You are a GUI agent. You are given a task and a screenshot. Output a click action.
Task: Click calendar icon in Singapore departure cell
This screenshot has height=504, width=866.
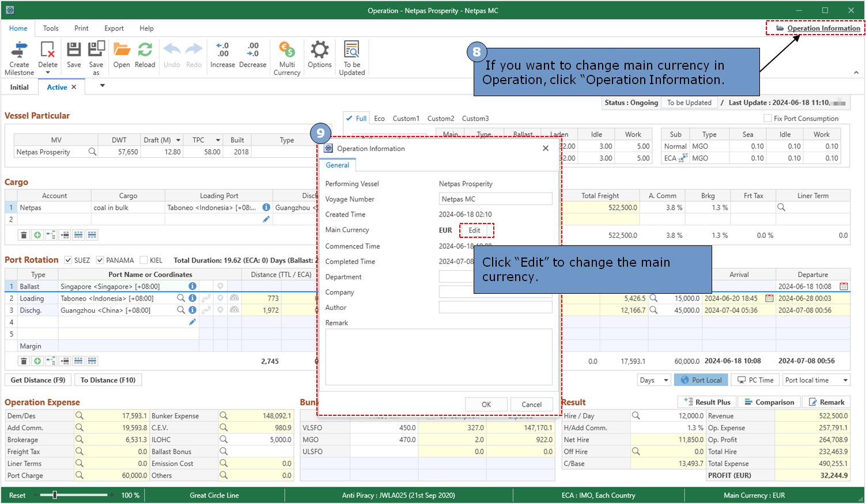click(844, 286)
